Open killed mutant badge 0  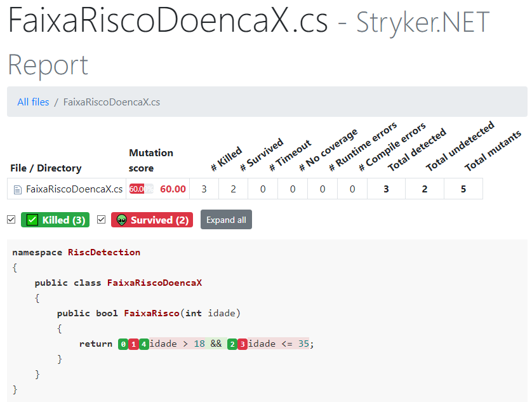[x=123, y=344]
